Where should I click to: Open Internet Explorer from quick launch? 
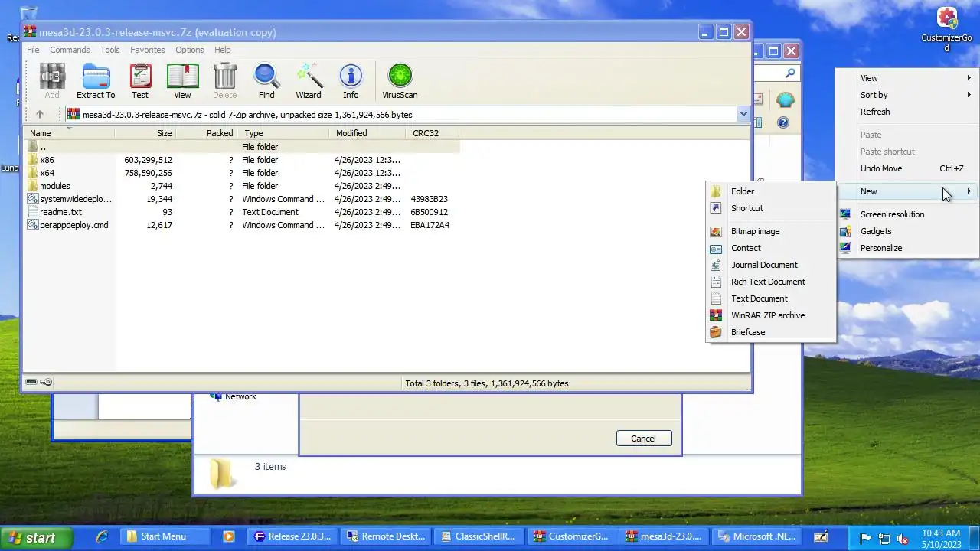pos(102,536)
